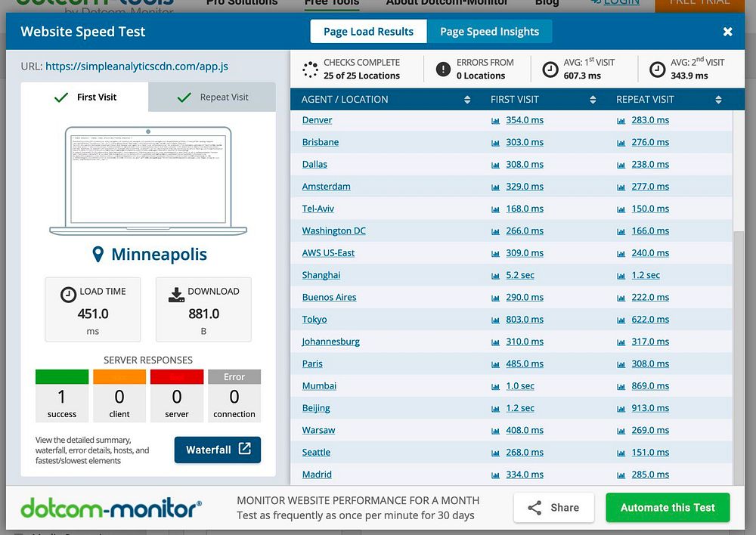Click the orange client response bar

tap(119, 377)
